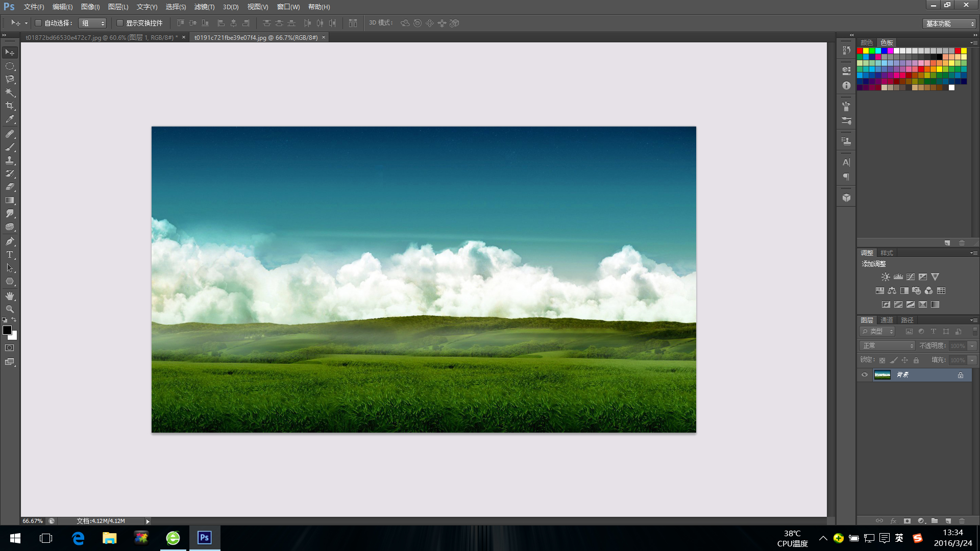Screen dimensions: 980x551
Task: Select the Hand tool
Action: (x=10, y=296)
